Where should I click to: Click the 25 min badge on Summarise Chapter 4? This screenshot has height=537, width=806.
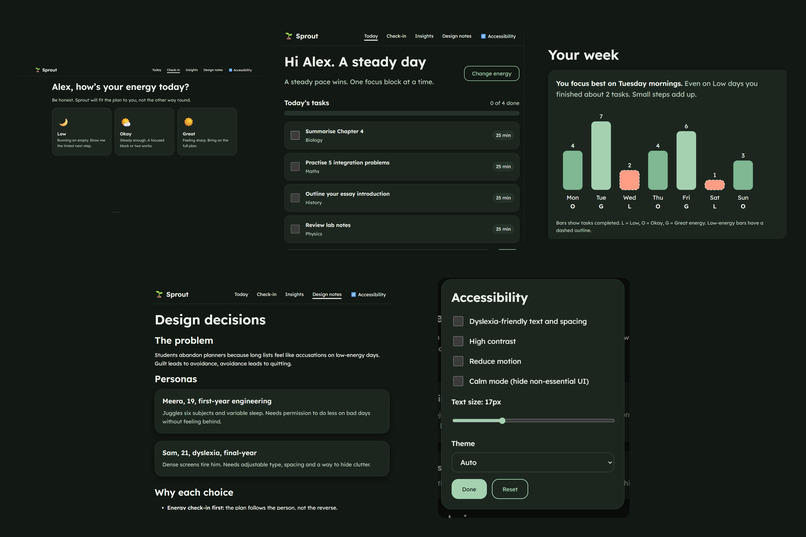pos(503,135)
